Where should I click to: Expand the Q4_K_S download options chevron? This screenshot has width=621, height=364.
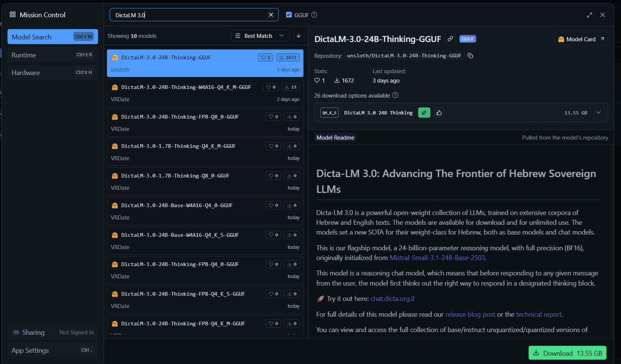598,113
